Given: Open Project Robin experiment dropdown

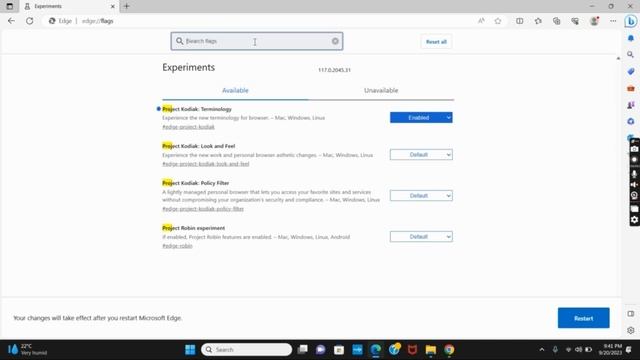Looking at the screenshot, I should [x=421, y=237].
